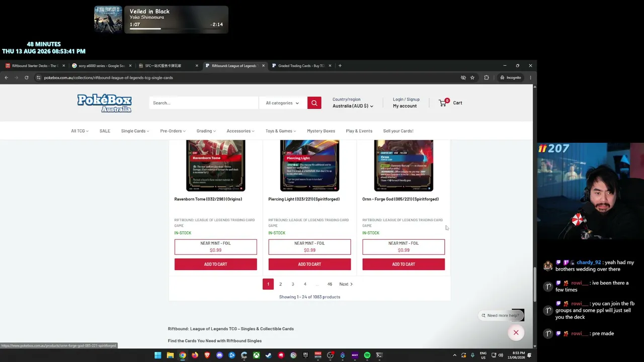
Task: Add Ornn - Forge God to cart
Action: (404, 264)
